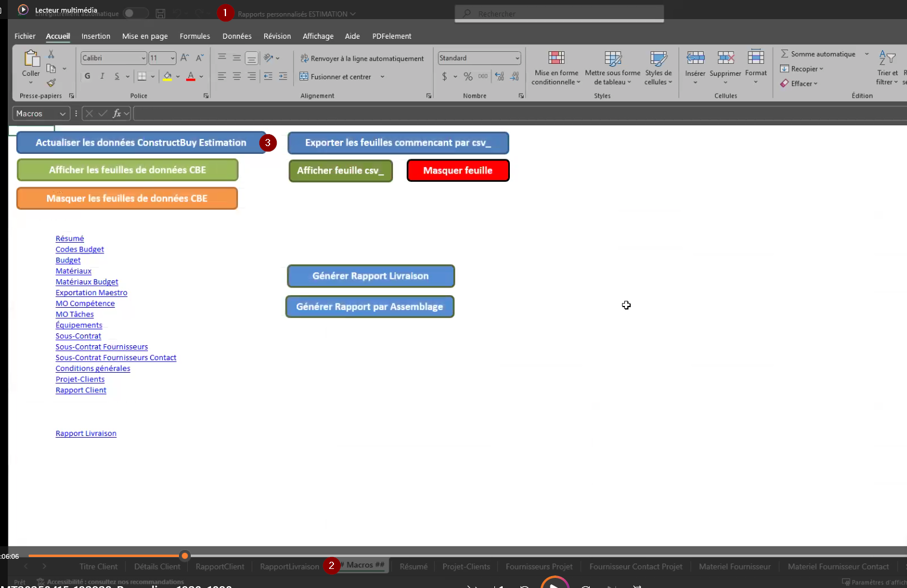Click the Mise en forme conditionnelle icon
Image resolution: width=907 pixels, height=588 pixels.
[556, 58]
